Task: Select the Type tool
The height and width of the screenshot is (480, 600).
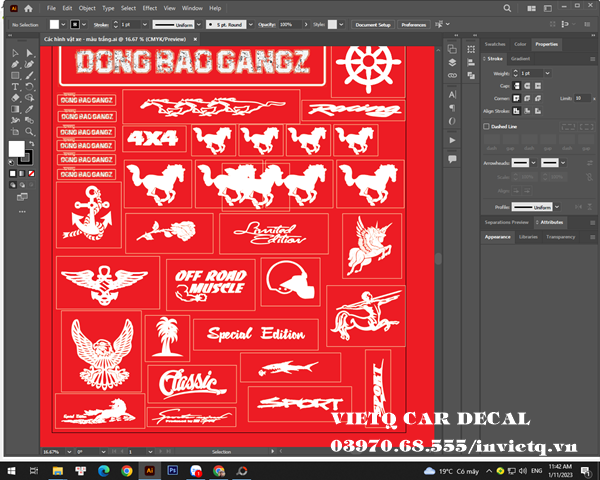Action: (15, 86)
